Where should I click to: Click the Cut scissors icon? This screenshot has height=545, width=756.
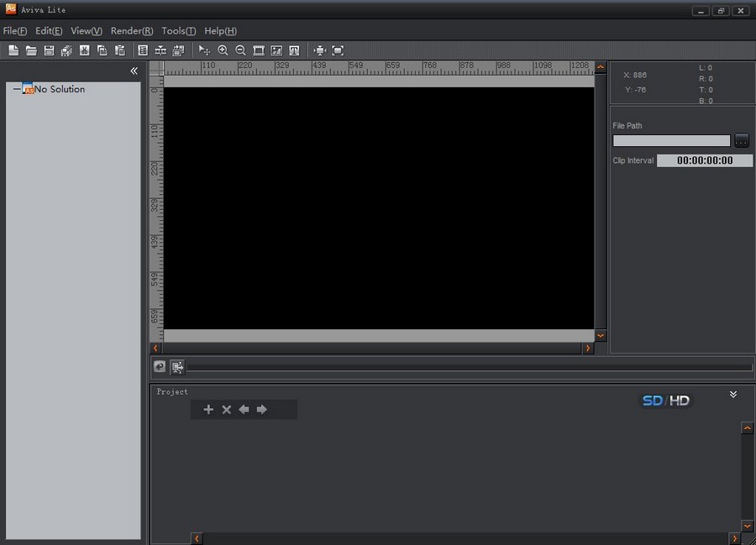[x=84, y=50]
